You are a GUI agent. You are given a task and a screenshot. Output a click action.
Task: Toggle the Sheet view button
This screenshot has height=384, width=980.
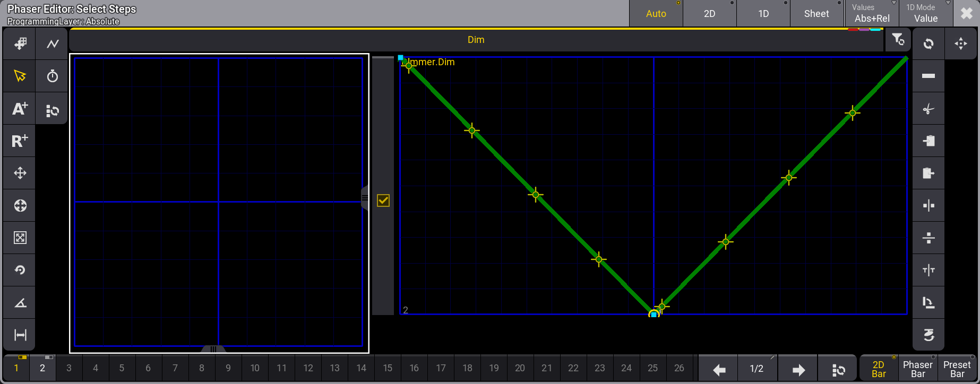(x=816, y=14)
